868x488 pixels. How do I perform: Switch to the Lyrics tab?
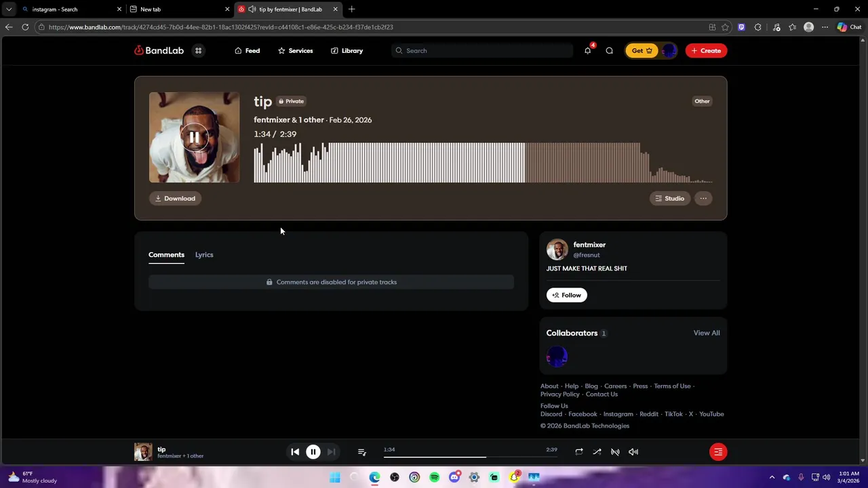pyautogui.click(x=204, y=255)
